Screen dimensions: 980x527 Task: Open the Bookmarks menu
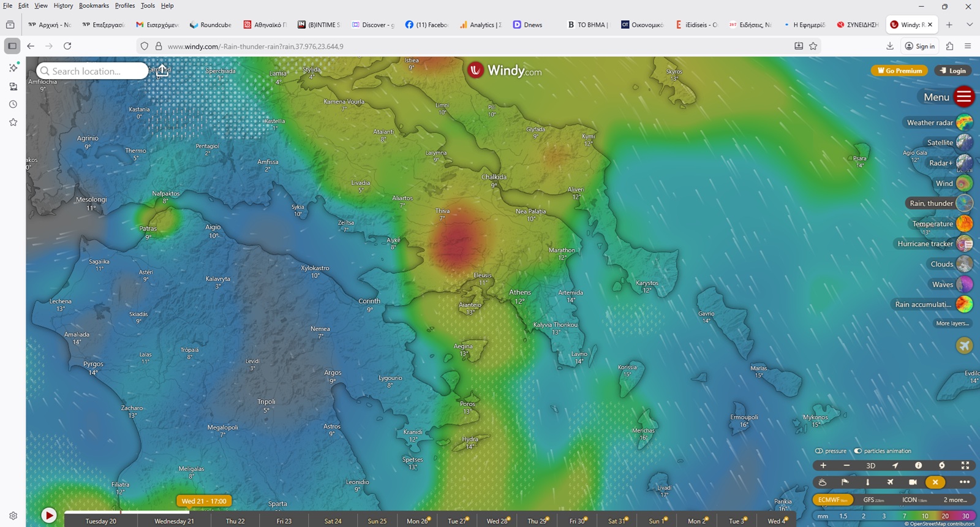point(94,6)
